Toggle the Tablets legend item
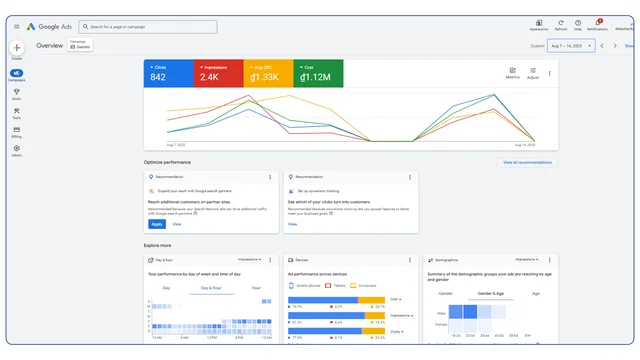Viewport: 640px width, 360px height. click(x=335, y=286)
